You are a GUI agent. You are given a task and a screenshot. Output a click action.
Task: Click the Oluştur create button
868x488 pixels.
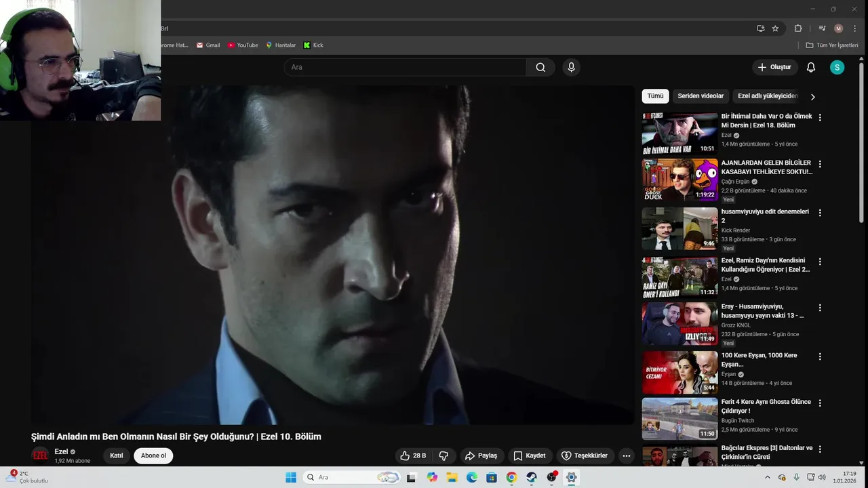coord(775,67)
